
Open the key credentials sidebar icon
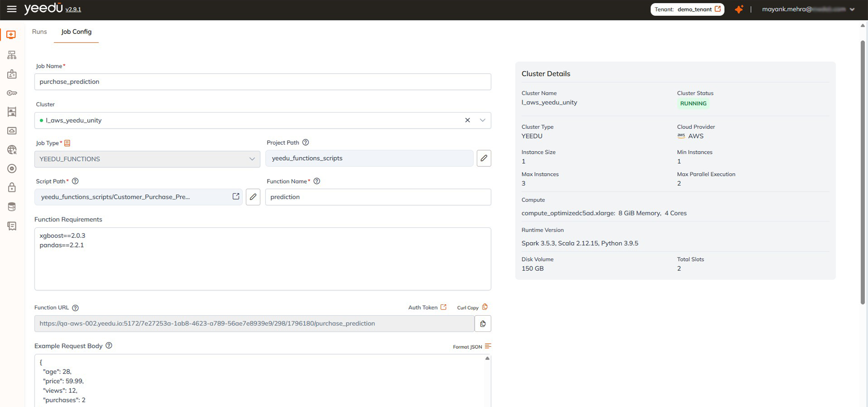click(x=12, y=93)
